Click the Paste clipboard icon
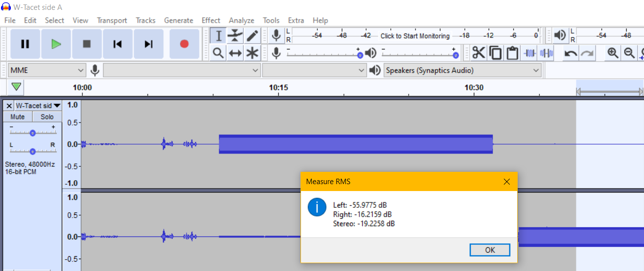 click(512, 53)
